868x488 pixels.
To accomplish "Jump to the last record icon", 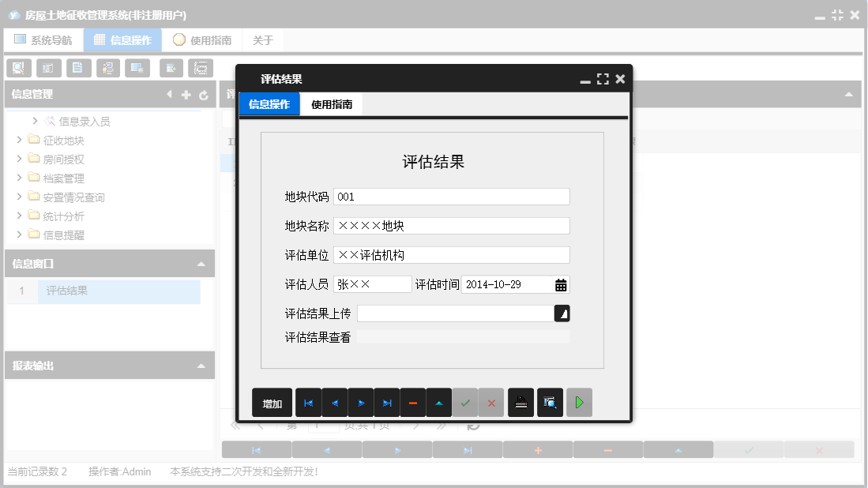I will 387,402.
